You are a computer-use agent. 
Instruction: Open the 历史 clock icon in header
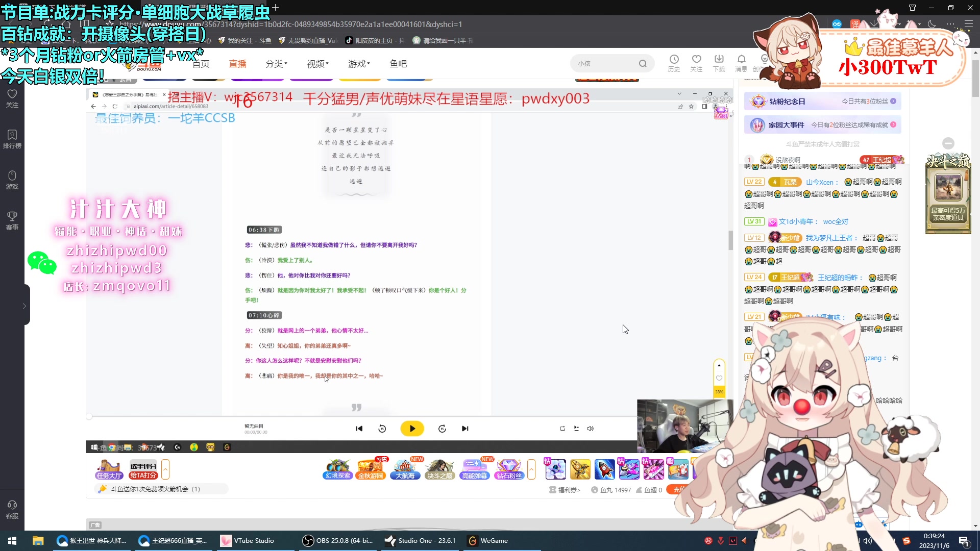(674, 63)
